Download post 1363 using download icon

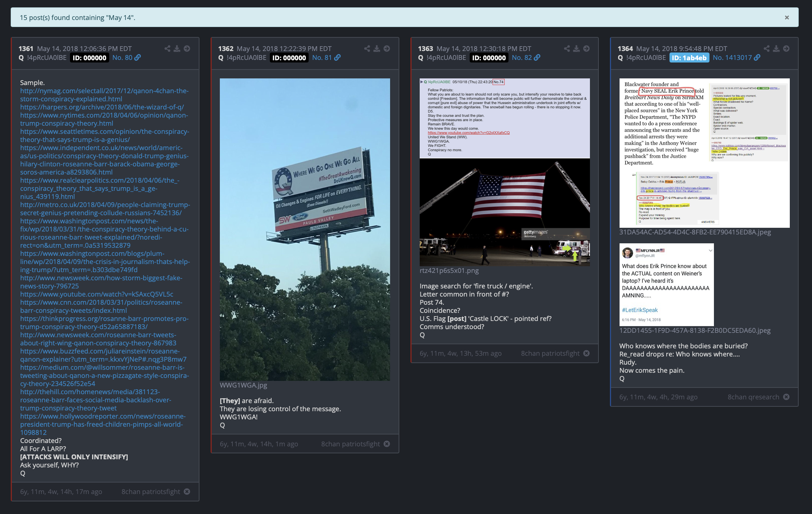tap(576, 48)
